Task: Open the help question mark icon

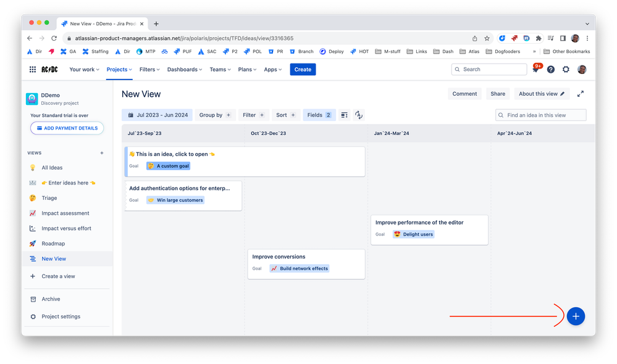Action: (x=551, y=70)
